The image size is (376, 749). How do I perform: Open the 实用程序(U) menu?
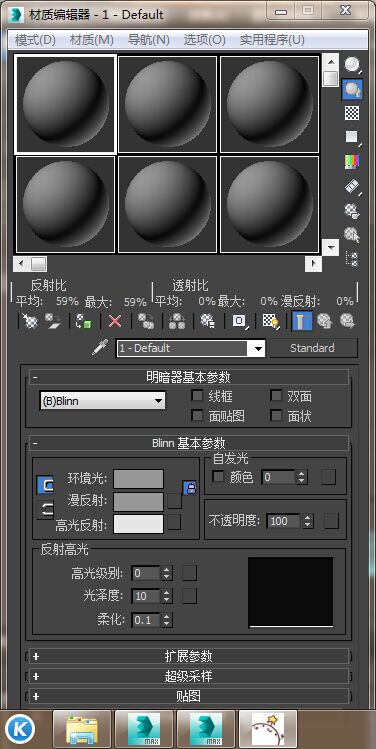tap(272, 40)
